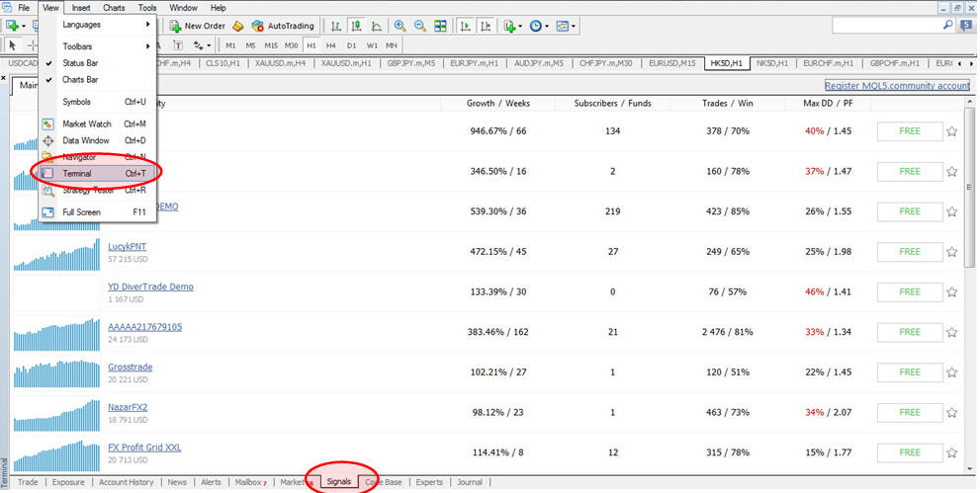
Task: Uncheck Status Bar in View menu
Action: point(98,63)
